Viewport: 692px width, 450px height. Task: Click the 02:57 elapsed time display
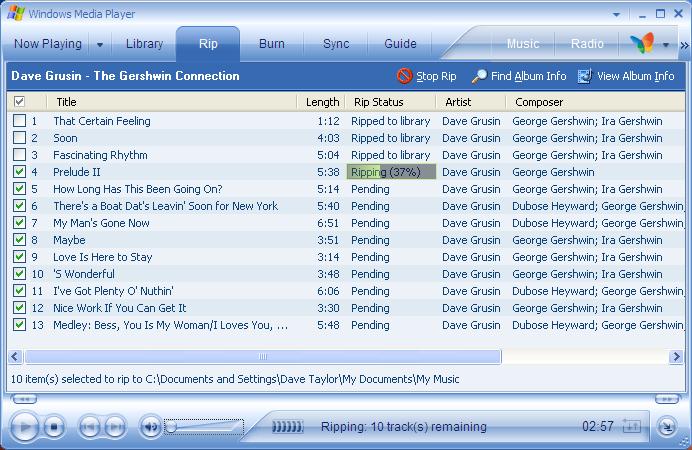[598, 426]
